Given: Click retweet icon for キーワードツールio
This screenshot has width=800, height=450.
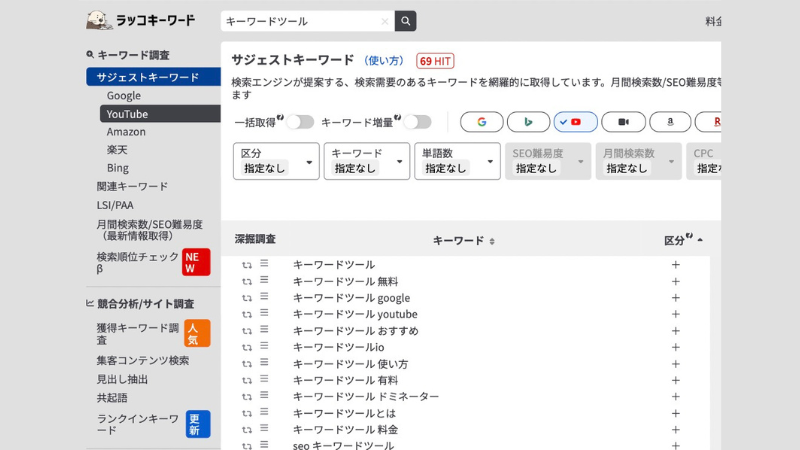Looking at the screenshot, I should click(x=247, y=347).
